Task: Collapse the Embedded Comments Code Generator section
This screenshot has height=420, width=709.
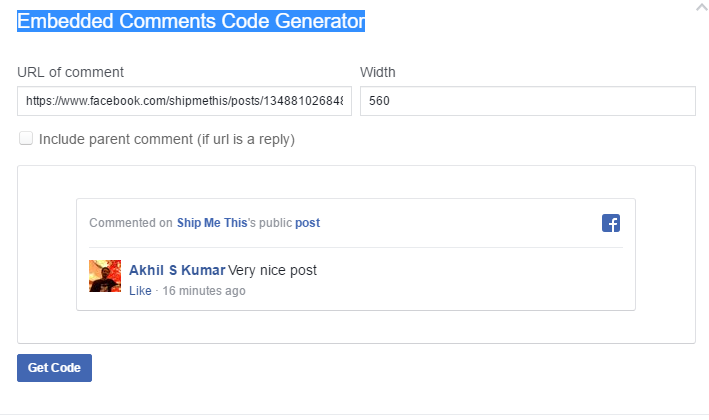Action: (701, 8)
